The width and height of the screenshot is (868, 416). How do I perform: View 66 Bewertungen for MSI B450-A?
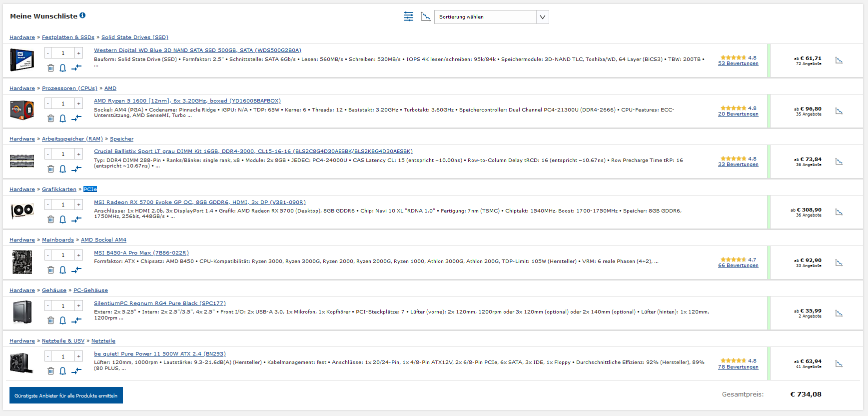tap(738, 265)
